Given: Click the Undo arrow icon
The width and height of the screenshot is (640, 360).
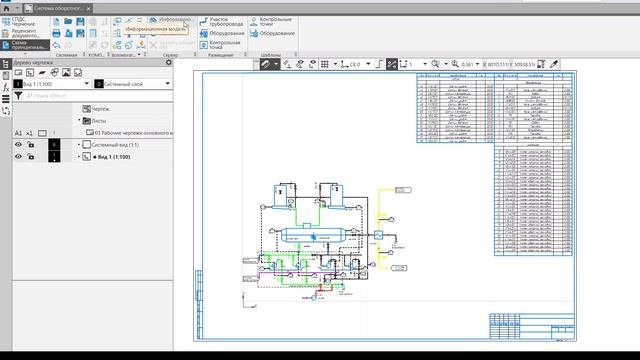Looking at the screenshot, I should 56,45.
